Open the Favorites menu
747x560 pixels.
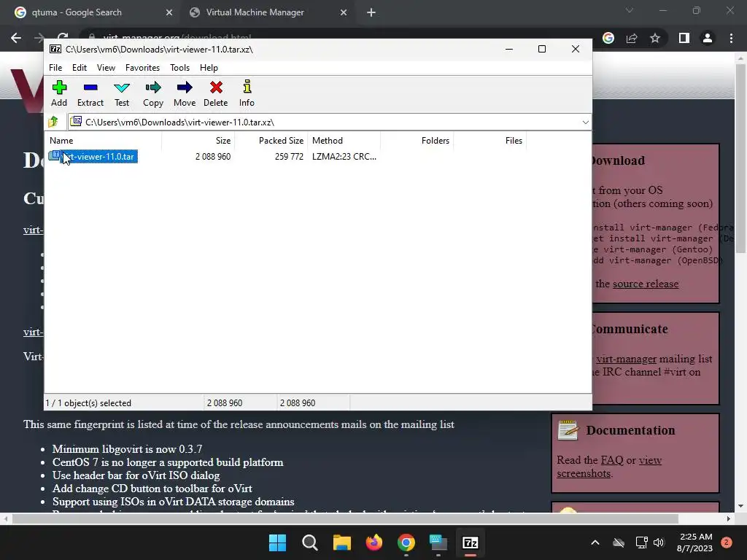pyautogui.click(x=142, y=68)
